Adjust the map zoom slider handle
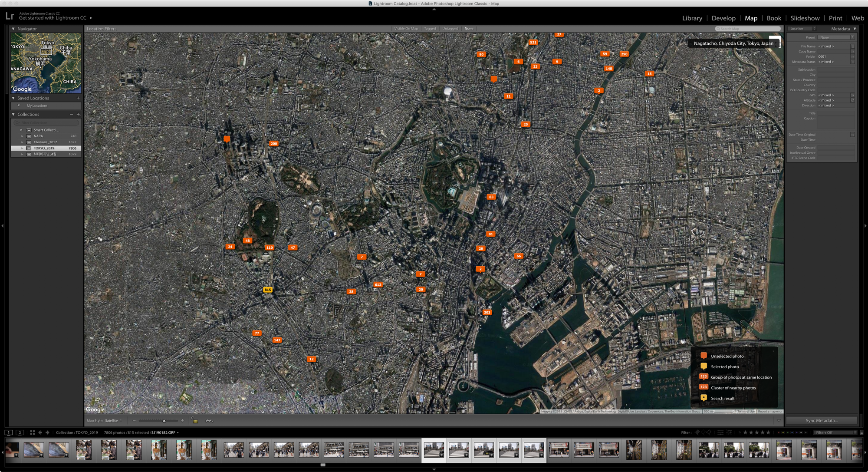The width and height of the screenshot is (868, 472). point(164,421)
